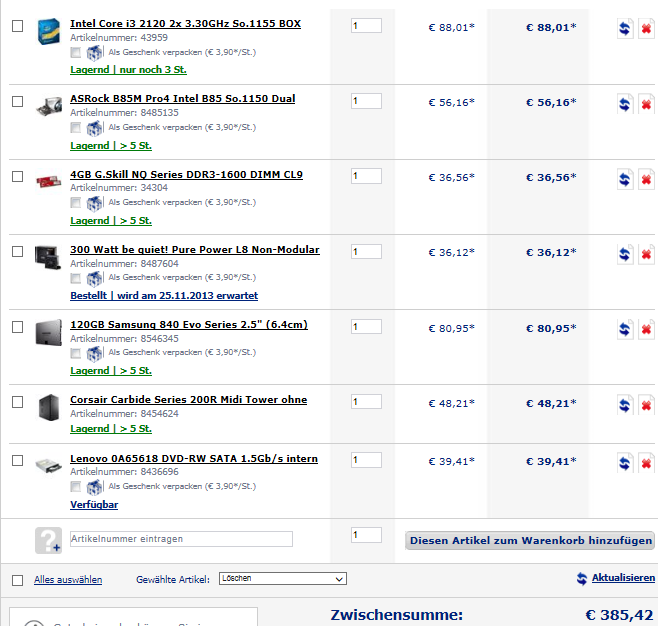The width and height of the screenshot is (658, 626).
Task: Focus quantity field for Corsair Carbide 200R
Action: click(366, 402)
